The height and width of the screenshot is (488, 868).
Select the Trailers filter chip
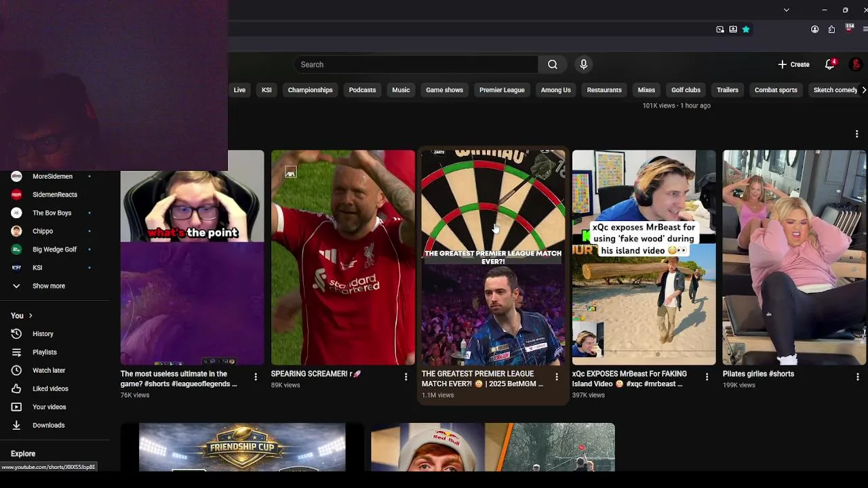click(x=727, y=89)
